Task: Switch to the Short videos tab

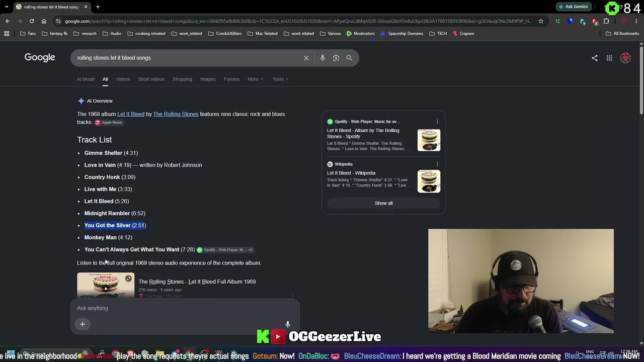Action: click(x=151, y=79)
